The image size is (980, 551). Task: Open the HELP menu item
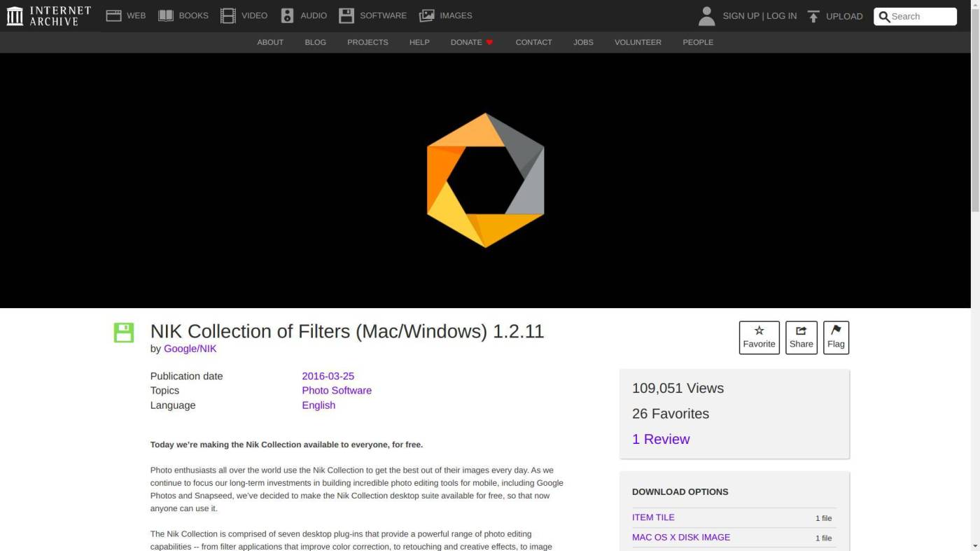pos(419,42)
